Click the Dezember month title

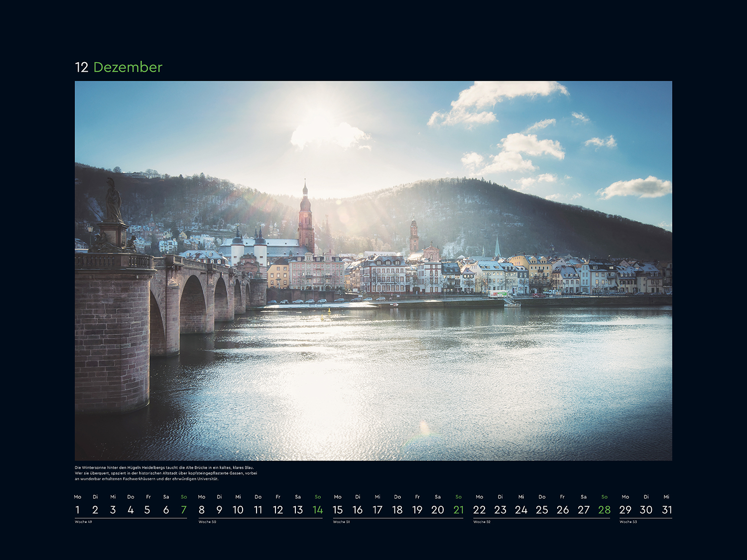(x=127, y=67)
